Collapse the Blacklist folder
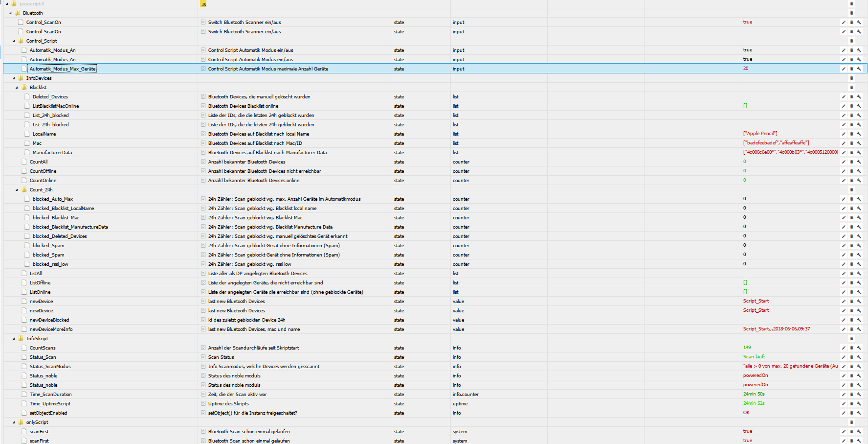The image size is (868, 444). tap(17, 88)
